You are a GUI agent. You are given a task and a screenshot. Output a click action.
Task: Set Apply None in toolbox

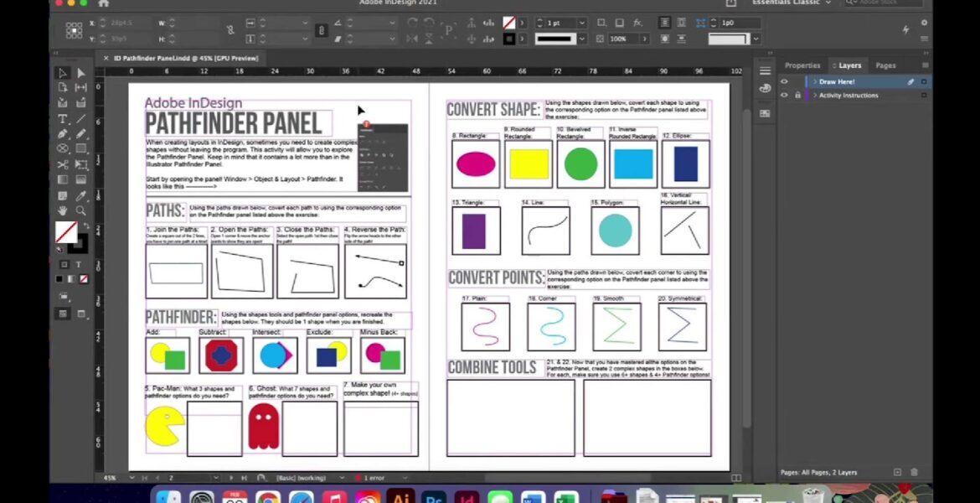click(x=84, y=279)
